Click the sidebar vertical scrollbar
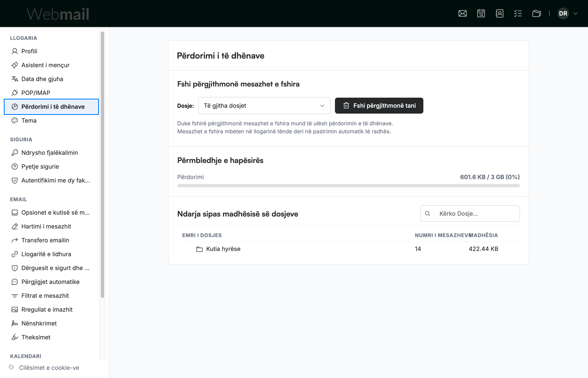The image size is (588, 378). pos(102,164)
